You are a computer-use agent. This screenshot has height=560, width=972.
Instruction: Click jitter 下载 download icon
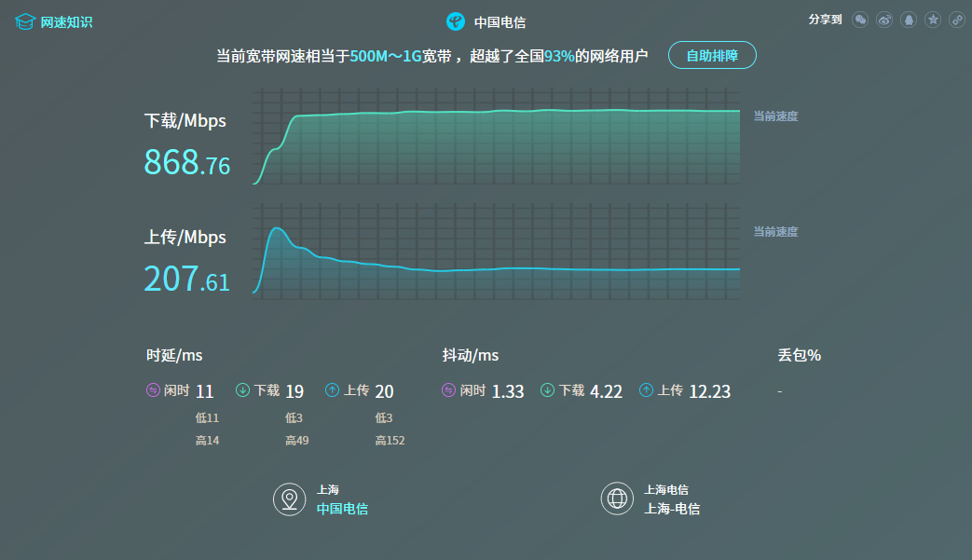click(547, 390)
